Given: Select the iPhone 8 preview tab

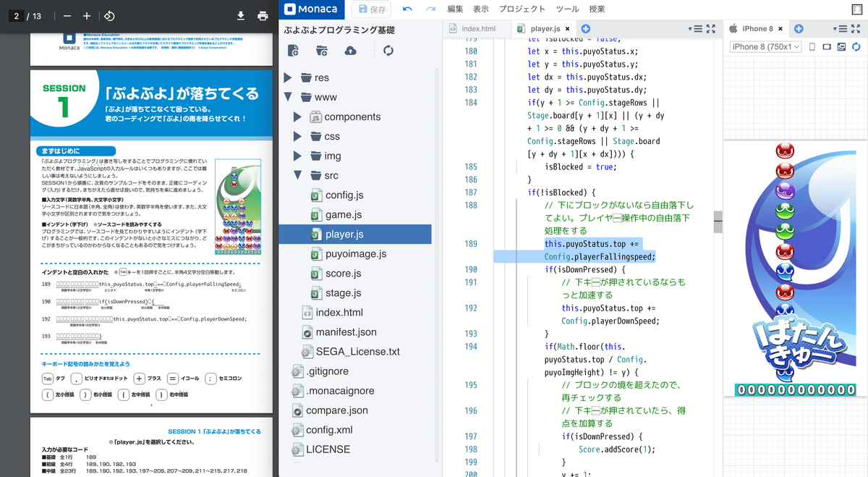Looking at the screenshot, I should tap(757, 29).
